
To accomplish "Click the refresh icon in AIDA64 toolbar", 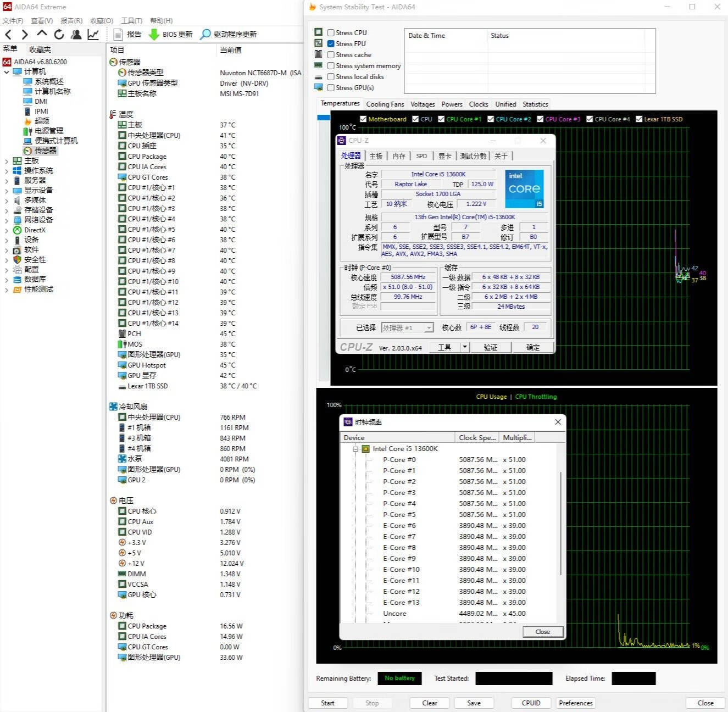I will click(59, 34).
